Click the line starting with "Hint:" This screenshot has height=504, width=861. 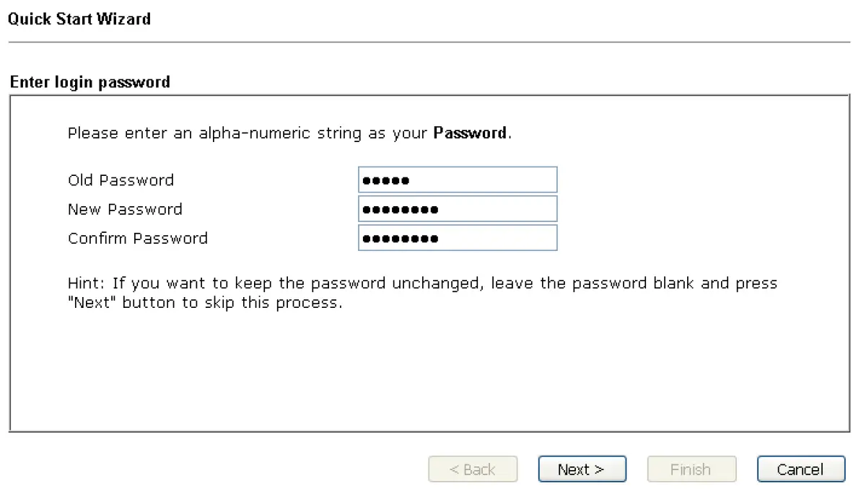pos(422,283)
